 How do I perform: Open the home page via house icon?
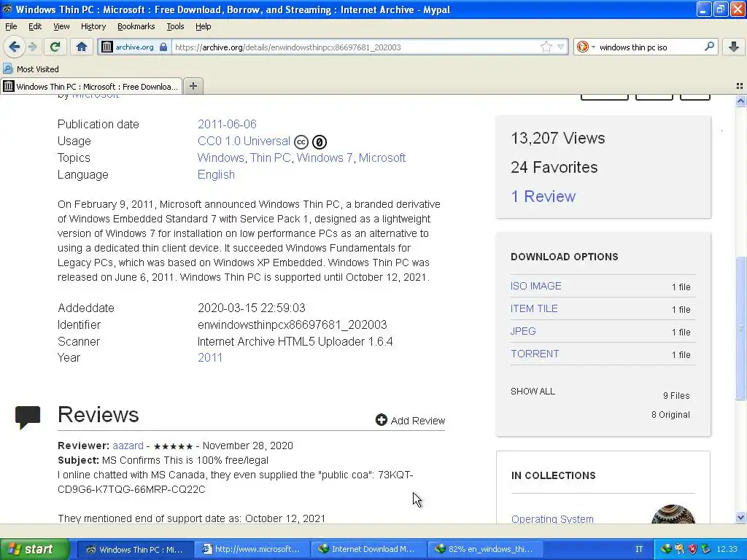pyautogui.click(x=82, y=47)
